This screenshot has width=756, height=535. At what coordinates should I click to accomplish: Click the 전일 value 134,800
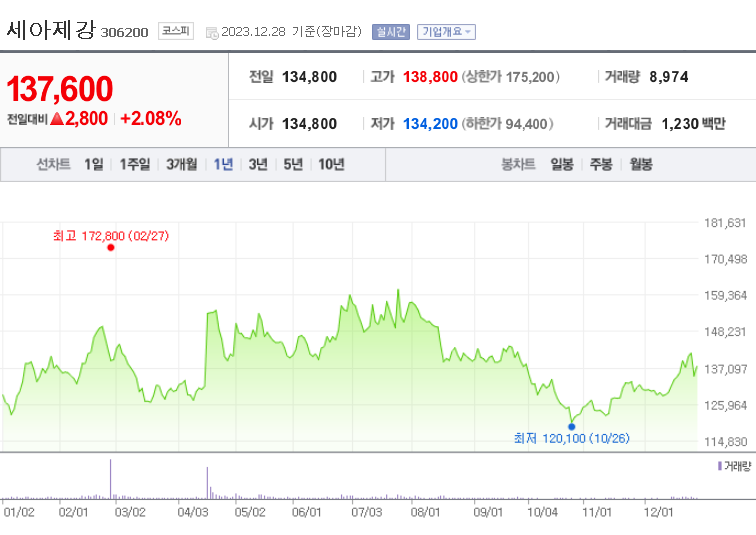tap(309, 77)
